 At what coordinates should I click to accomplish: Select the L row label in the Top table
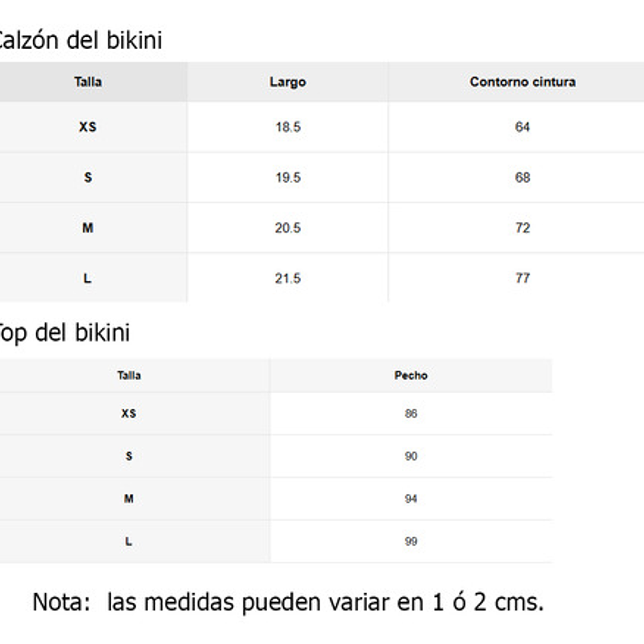(129, 541)
